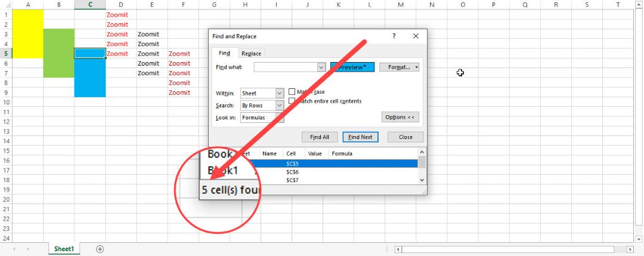Tick Match entire cell contents checkbox
Image resolution: width=644 pixels, height=256 pixels.
tap(292, 101)
